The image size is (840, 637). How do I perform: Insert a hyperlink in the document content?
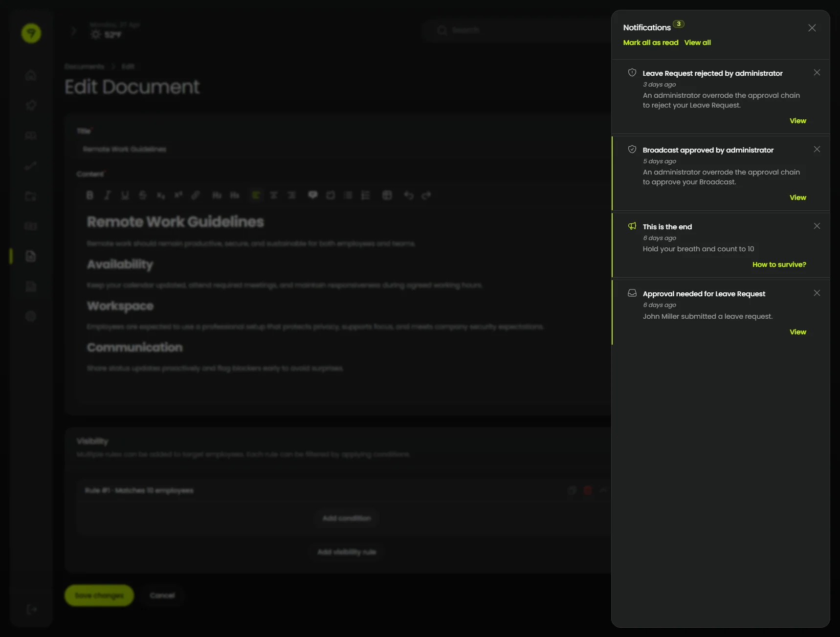pos(196,195)
